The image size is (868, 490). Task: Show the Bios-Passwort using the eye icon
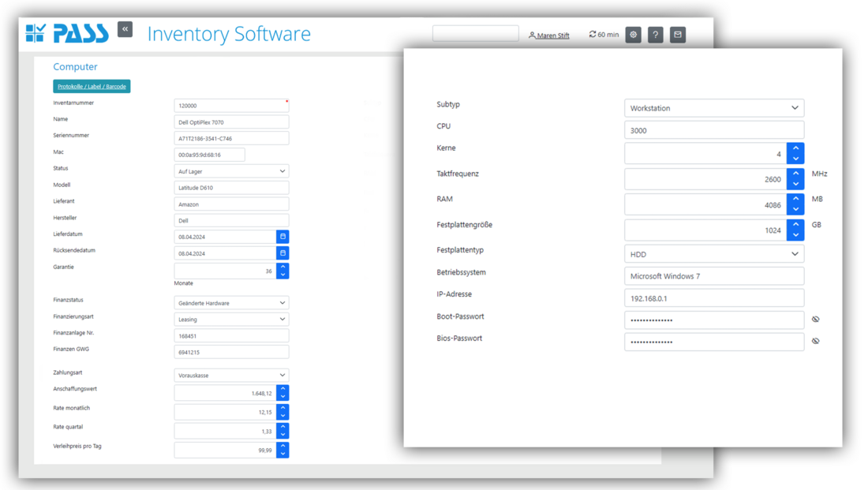pos(815,342)
